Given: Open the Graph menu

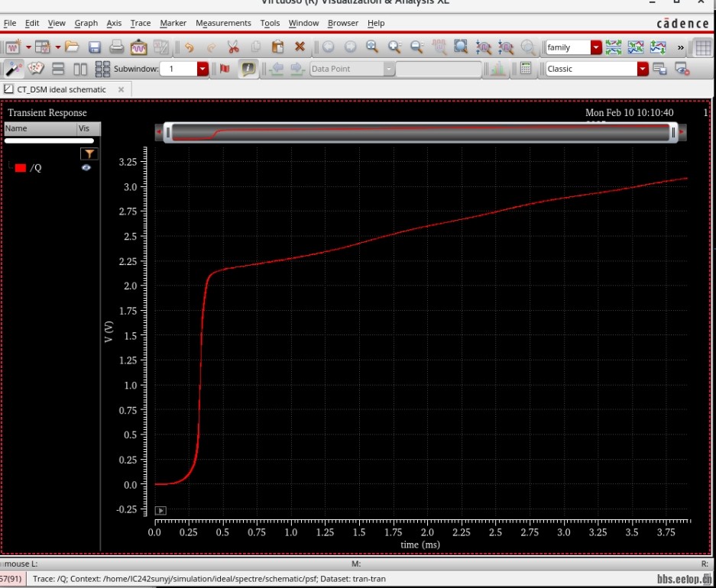Looking at the screenshot, I should pos(86,23).
